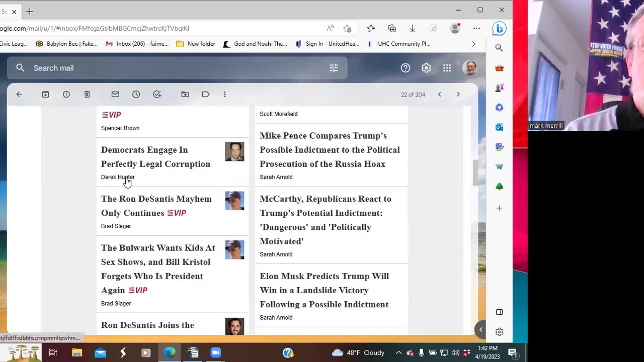Open The Ron DeSantis Mayhem article

[x=156, y=206]
